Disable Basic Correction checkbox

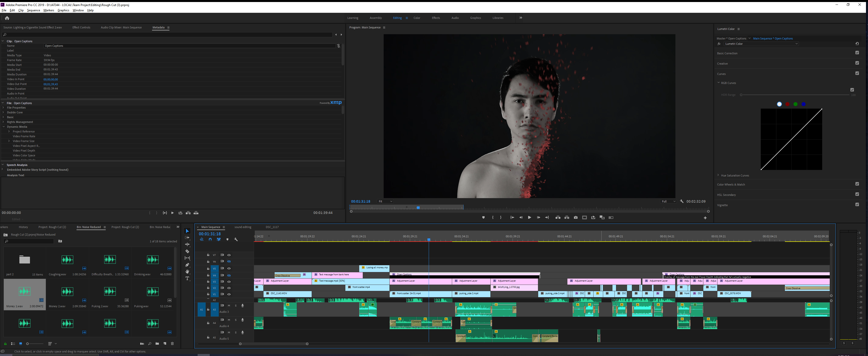coord(857,53)
